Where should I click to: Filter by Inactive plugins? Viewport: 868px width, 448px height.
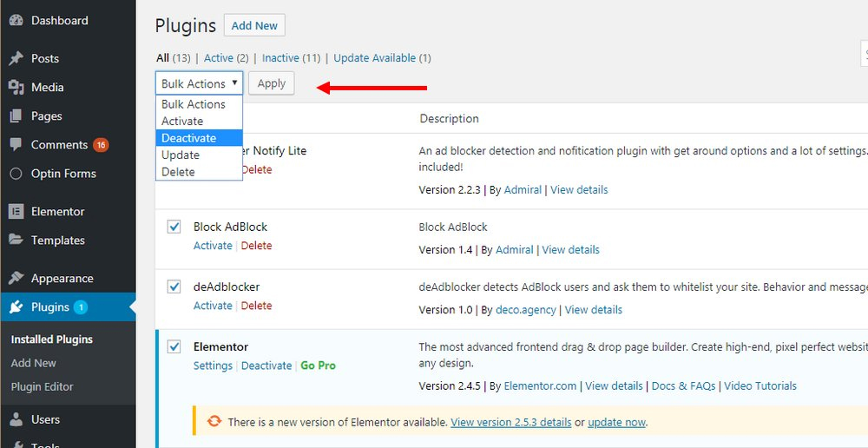[x=280, y=57]
